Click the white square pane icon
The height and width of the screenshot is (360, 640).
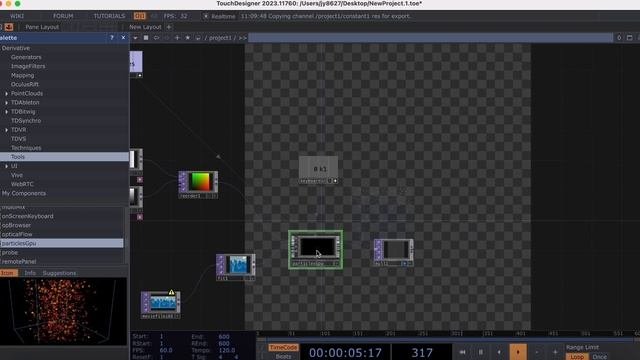coord(146,38)
